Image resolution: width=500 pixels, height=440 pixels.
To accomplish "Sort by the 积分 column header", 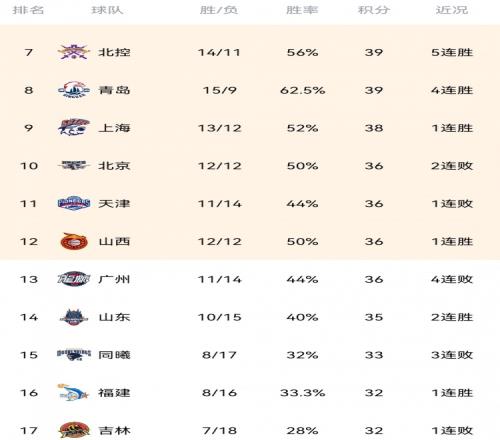I will [x=374, y=10].
